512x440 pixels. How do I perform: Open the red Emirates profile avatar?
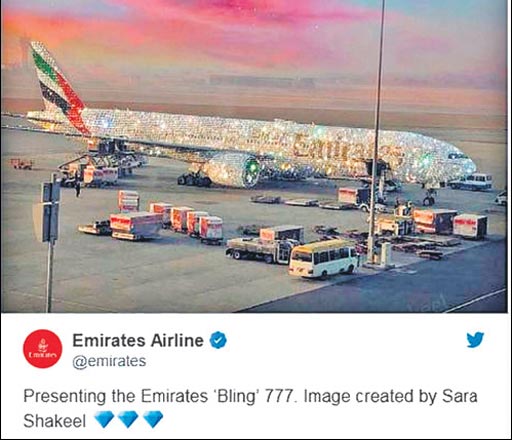[x=43, y=349]
